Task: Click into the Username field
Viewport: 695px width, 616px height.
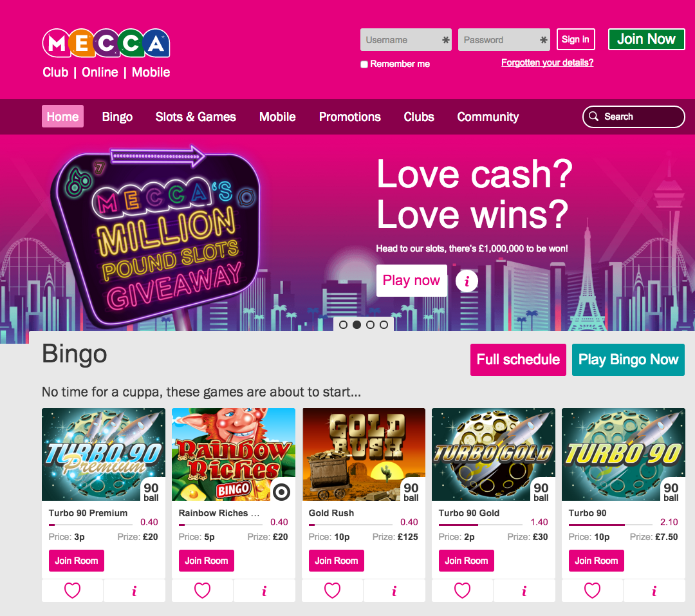Action: (x=406, y=40)
